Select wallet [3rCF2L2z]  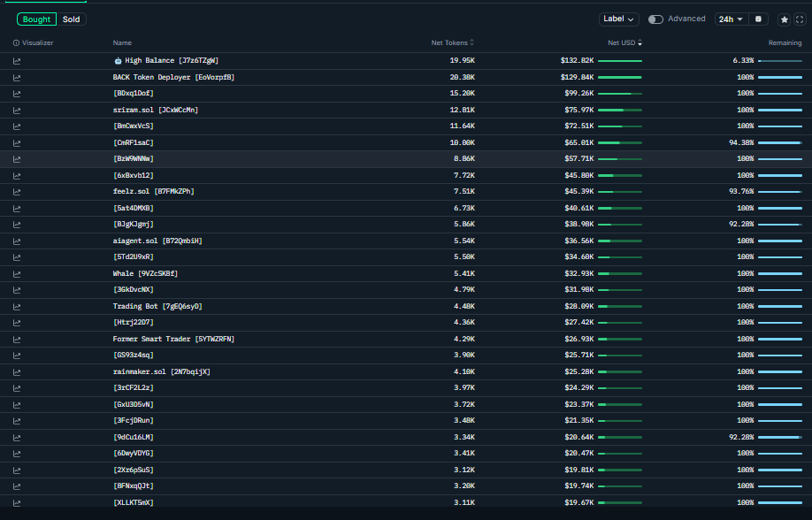133,387
